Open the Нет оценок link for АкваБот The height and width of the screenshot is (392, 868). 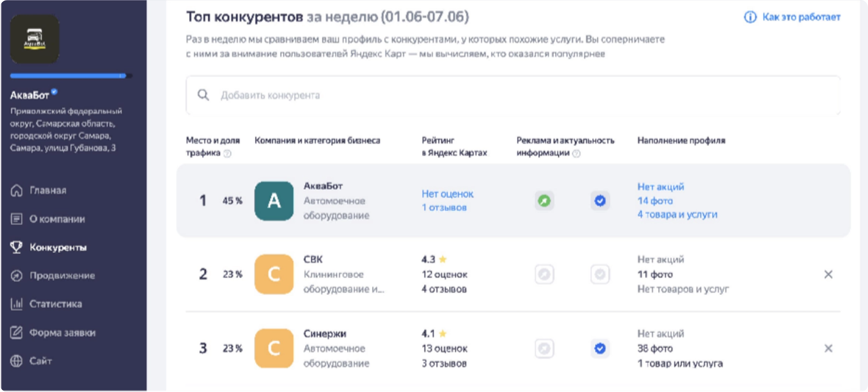click(x=447, y=194)
